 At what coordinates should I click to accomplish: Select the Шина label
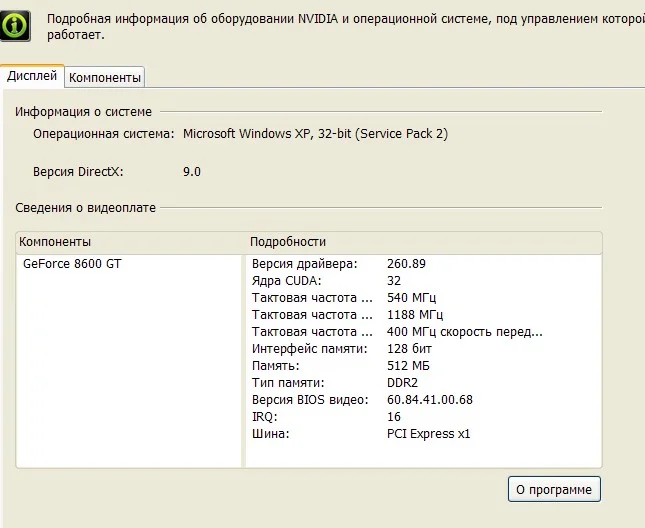[x=271, y=433]
